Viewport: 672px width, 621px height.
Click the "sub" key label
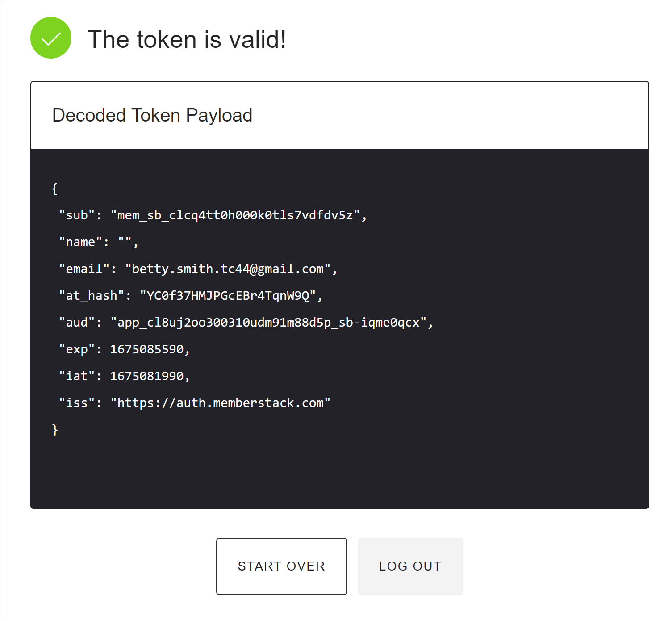[x=77, y=215]
